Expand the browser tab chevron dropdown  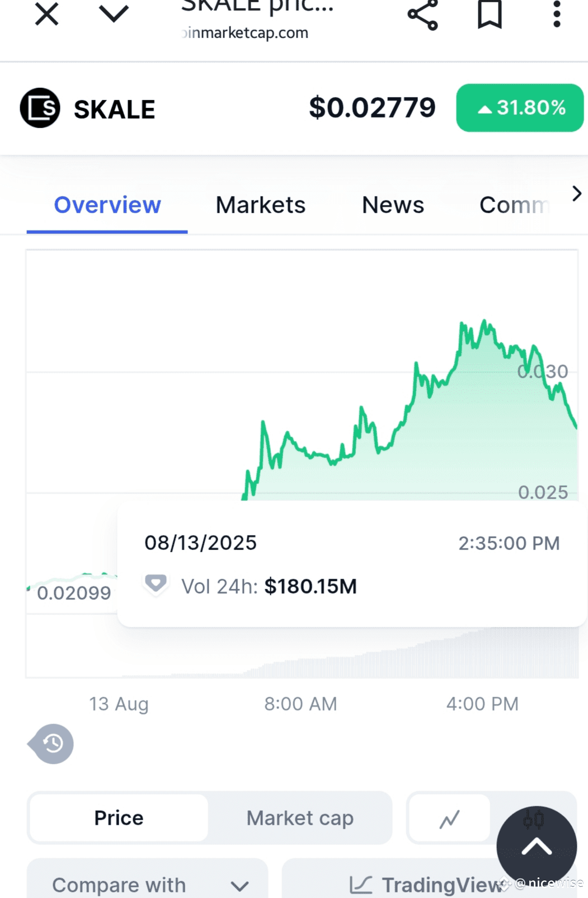pyautogui.click(x=114, y=13)
